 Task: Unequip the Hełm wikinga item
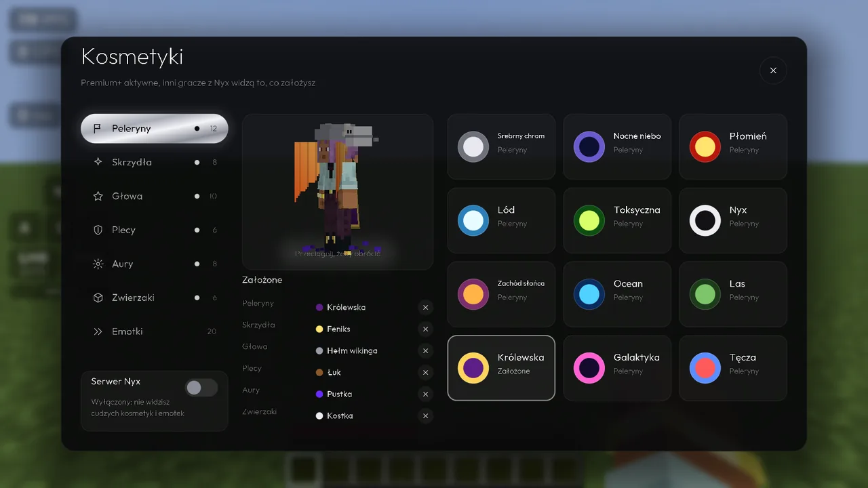click(425, 350)
